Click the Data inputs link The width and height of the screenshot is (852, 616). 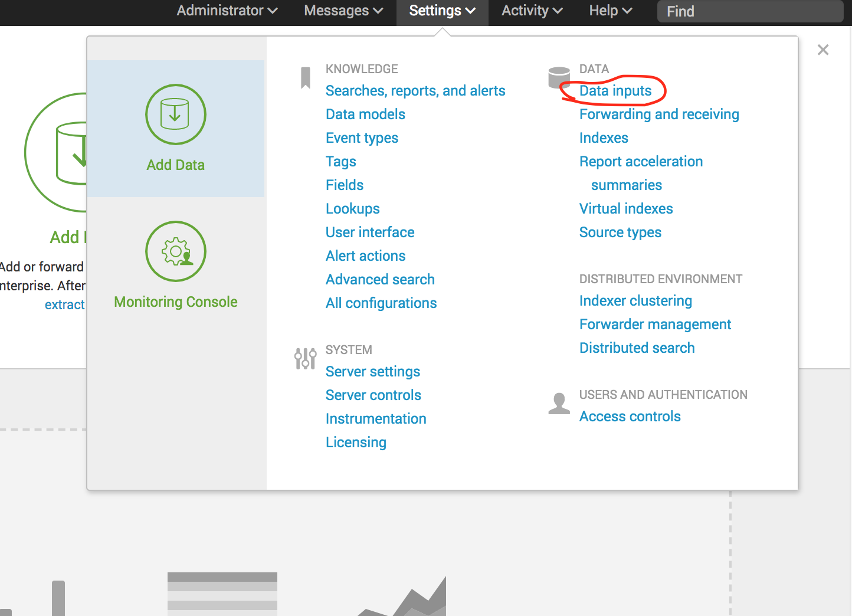[x=615, y=91]
